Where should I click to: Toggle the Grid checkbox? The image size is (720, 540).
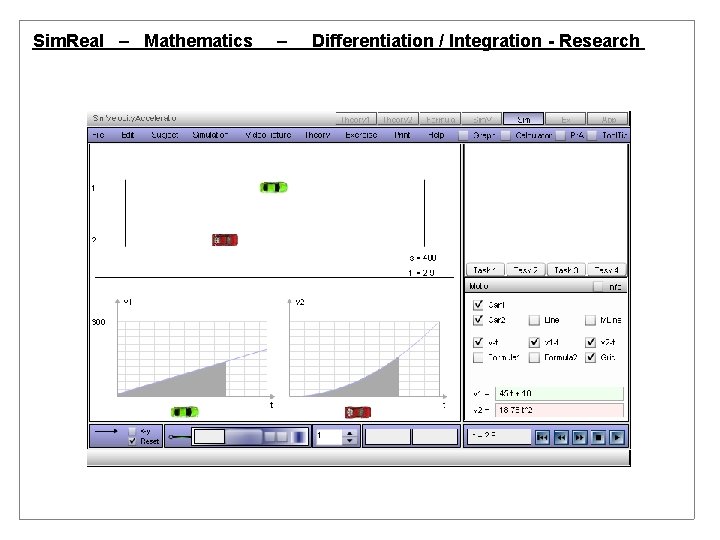click(591, 357)
